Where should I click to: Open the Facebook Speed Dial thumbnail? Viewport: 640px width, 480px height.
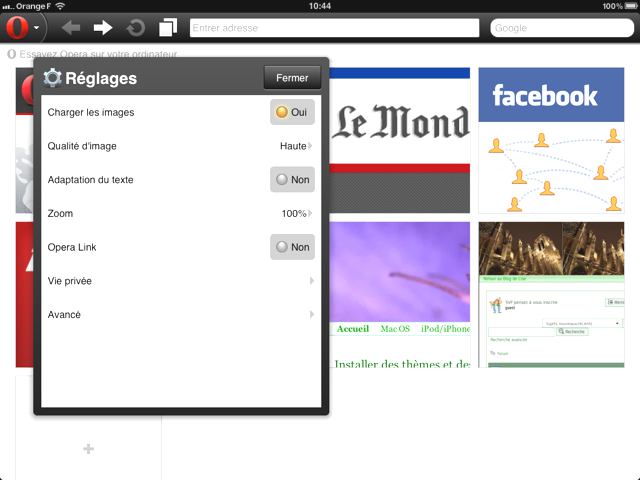[x=543, y=140]
